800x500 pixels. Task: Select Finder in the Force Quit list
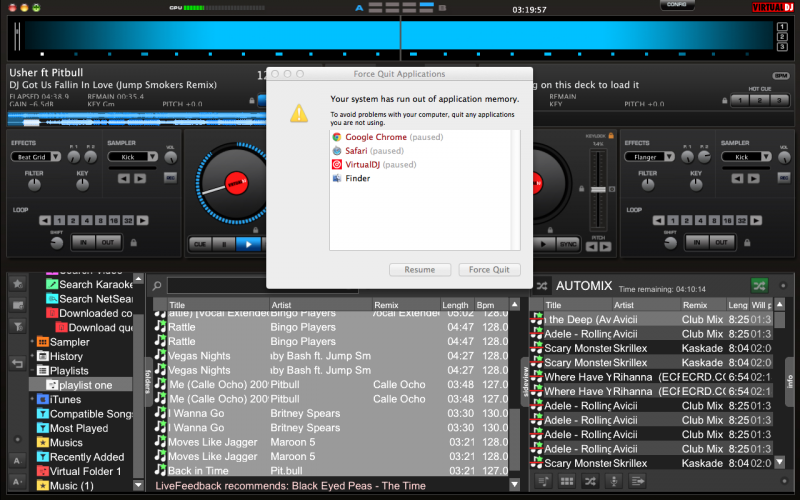pyautogui.click(x=351, y=178)
